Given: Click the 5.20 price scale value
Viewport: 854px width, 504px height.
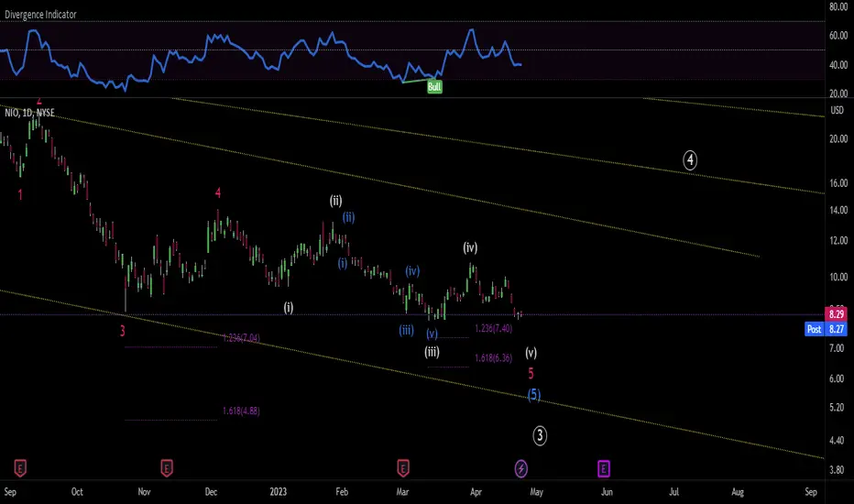Looking at the screenshot, I should click(838, 408).
